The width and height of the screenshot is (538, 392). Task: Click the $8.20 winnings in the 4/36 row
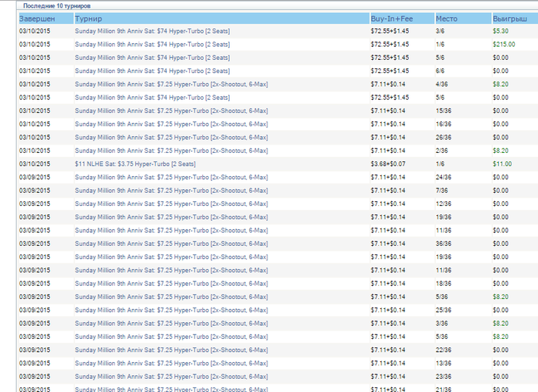tap(500, 84)
